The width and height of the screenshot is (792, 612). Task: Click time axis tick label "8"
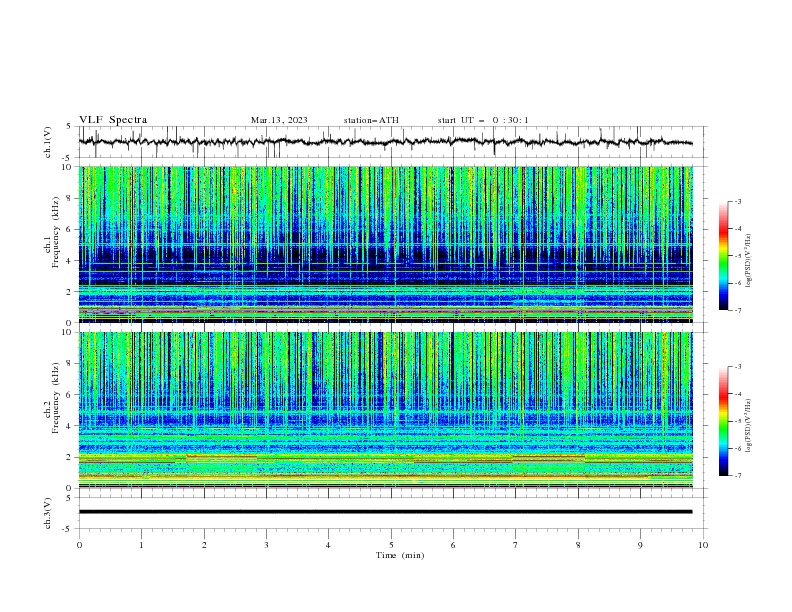[x=578, y=545]
